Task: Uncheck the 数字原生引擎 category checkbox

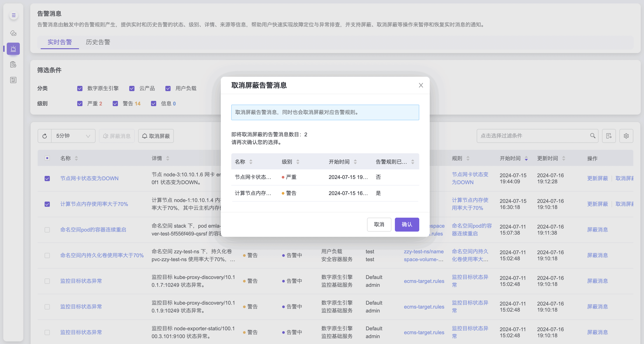Action: (x=80, y=89)
